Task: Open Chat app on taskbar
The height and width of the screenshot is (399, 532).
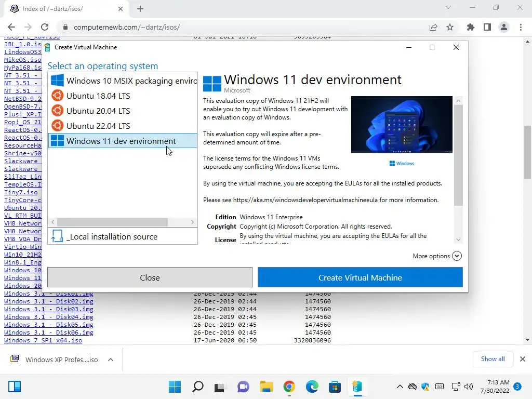Action: pos(243,387)
